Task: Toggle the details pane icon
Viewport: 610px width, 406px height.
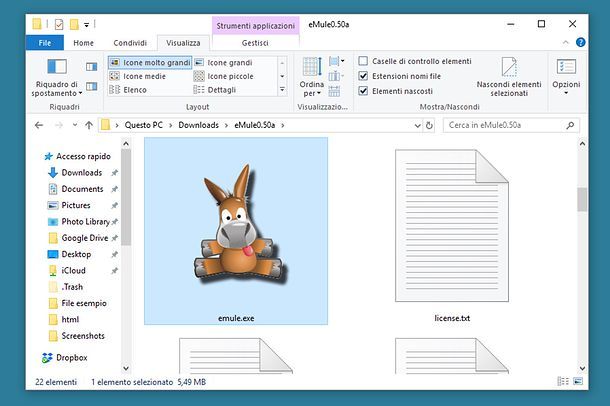Action: pyautogui.click(x=91, y=86)
